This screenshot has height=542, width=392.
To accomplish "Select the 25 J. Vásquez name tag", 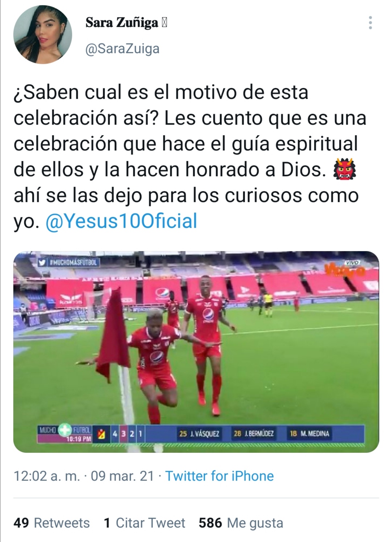I will click(199, 433).
